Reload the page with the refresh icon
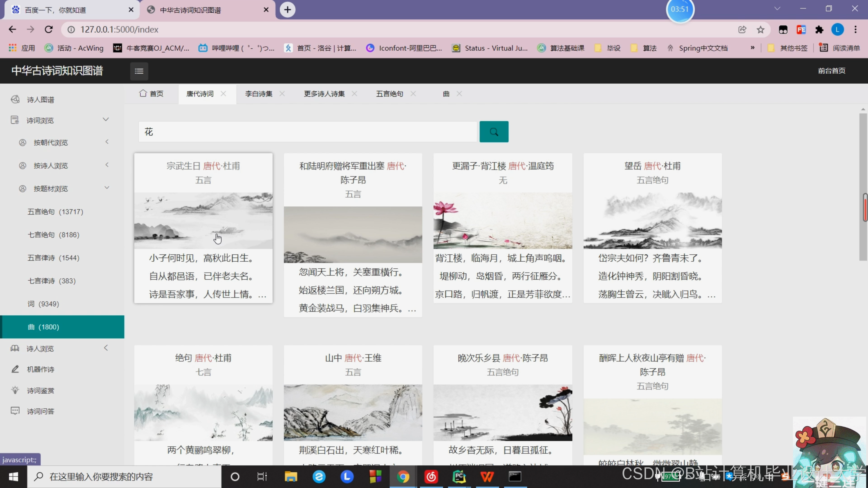Image resolution: width=868 pixels, height=488 pixels. [x=49, y=30]
